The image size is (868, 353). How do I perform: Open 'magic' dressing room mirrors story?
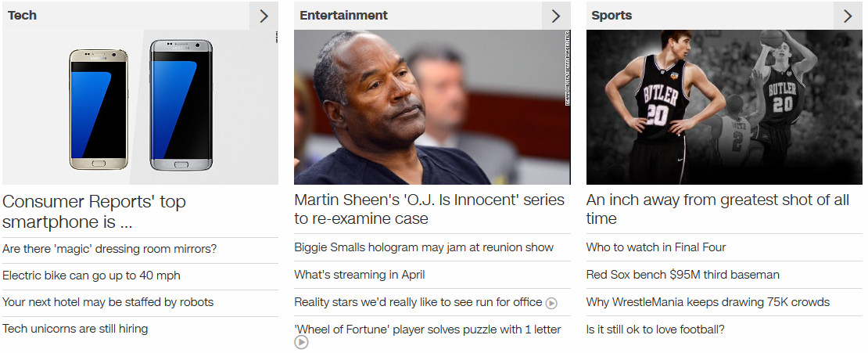(109, 249)
